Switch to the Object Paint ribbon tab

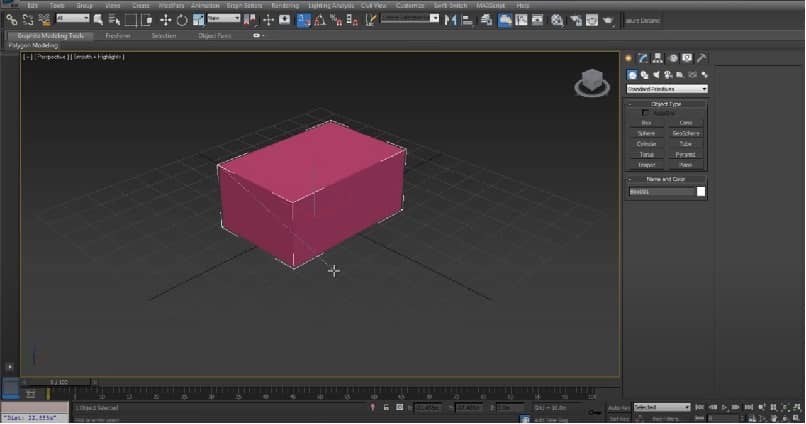214,35
